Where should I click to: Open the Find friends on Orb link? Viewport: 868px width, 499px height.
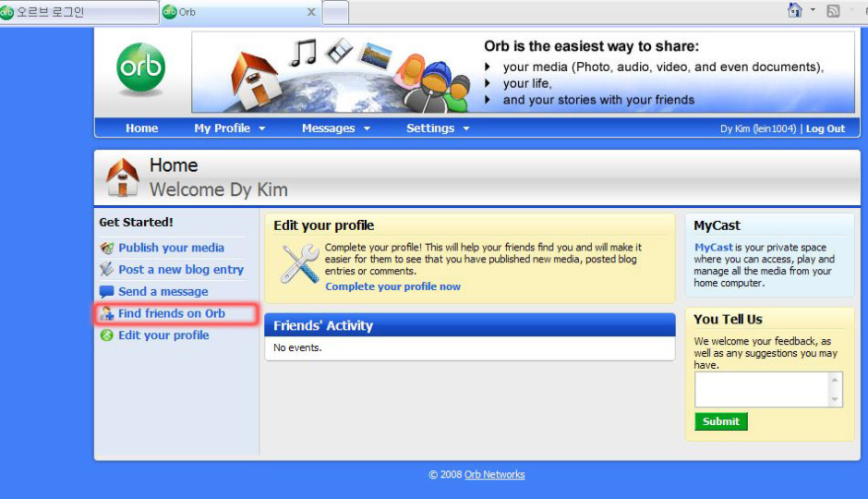172,313
